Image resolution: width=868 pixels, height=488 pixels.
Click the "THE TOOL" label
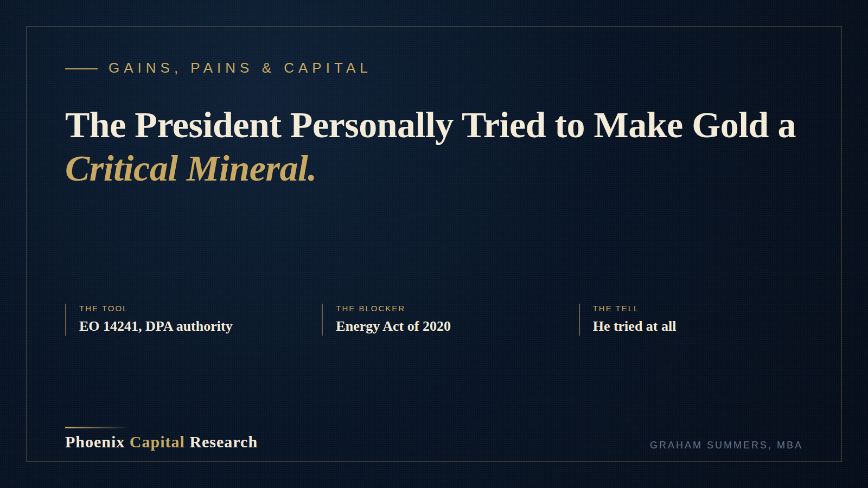coord(103,309)
